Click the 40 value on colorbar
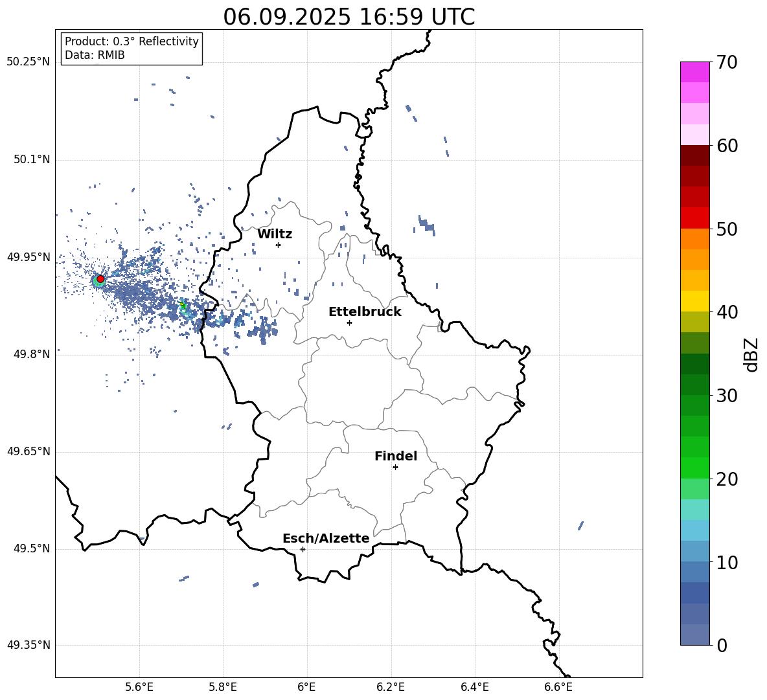The height and width of the screenshot is (700, 767). (x=727, y=312)
